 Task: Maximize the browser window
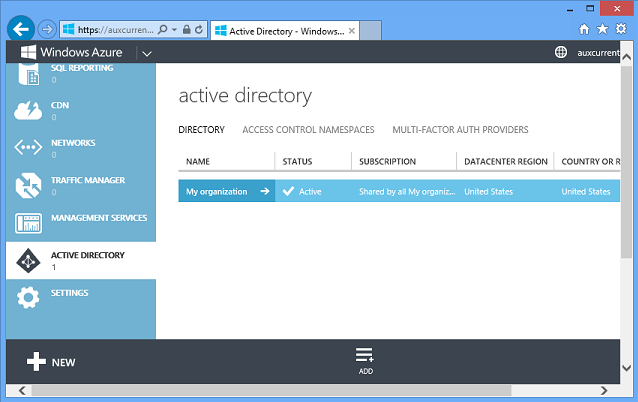pyautogui.click(x=590, y=8)
